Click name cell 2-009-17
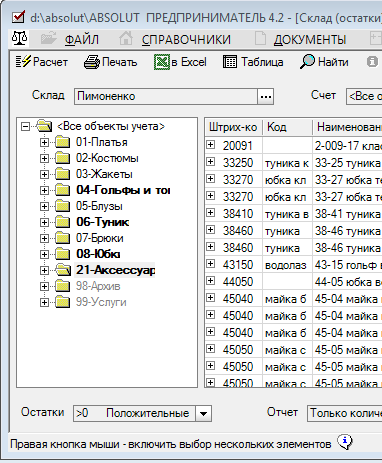The height and width of the screenshot is (463, 382). coord(348,146)
